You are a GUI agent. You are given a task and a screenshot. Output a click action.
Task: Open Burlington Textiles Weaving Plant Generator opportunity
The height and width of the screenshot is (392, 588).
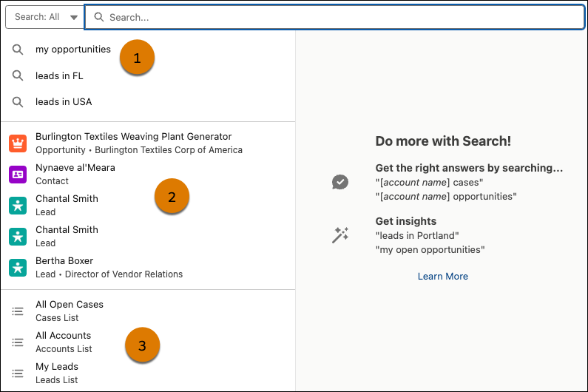133,137
